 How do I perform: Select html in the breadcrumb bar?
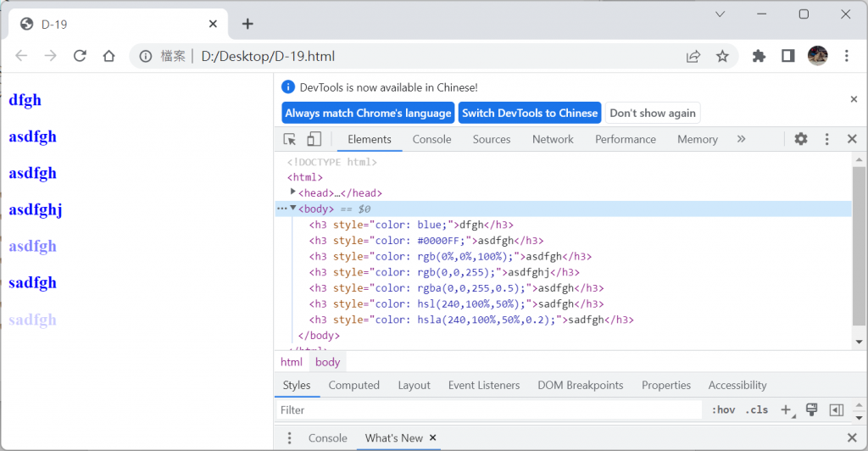[x=292, y=362]
